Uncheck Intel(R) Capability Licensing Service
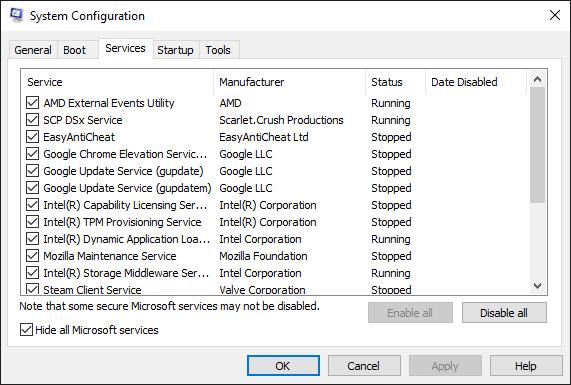 coord(32,205)
